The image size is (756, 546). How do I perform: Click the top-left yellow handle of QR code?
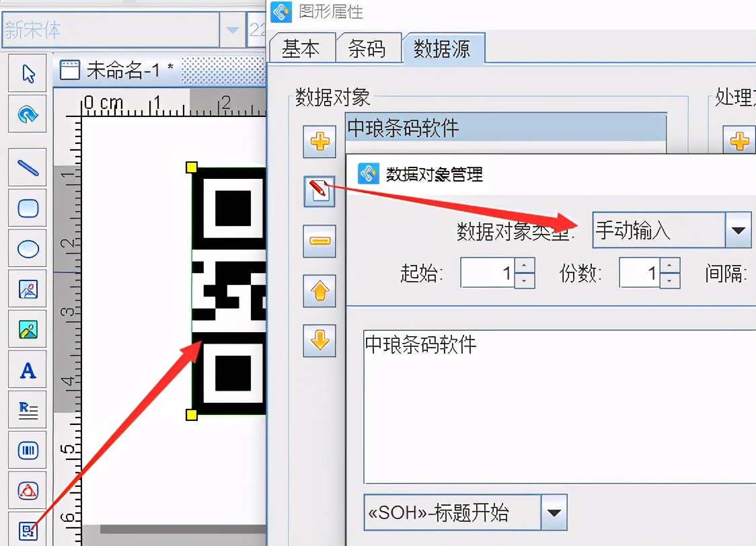(192, 167)
